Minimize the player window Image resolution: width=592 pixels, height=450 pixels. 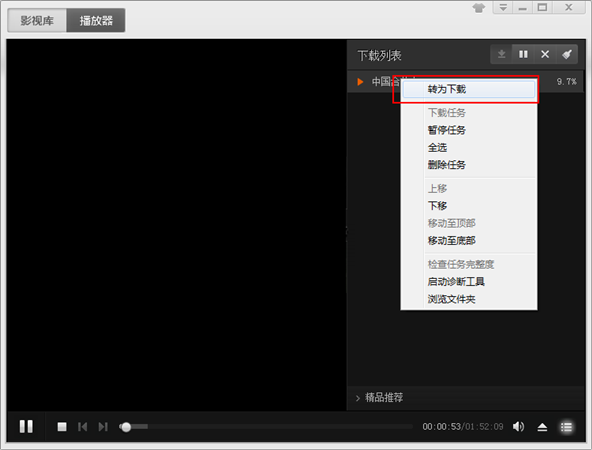[x=523, y=8]
